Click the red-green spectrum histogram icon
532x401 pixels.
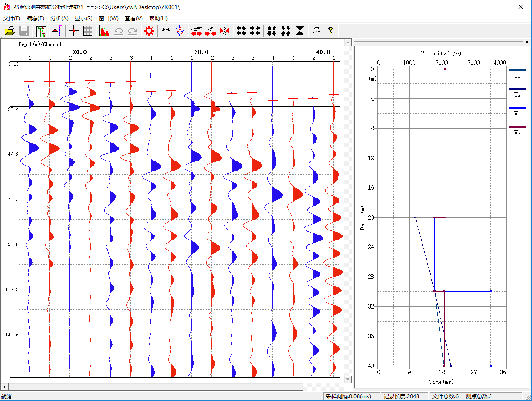click(105, 31)
